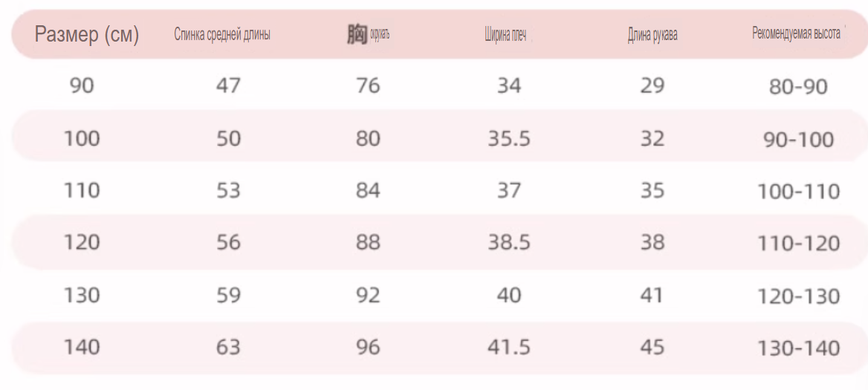Select the Ширина плеч column header
The width and height of the screenshot is (868, 390).
coord(505,36)
